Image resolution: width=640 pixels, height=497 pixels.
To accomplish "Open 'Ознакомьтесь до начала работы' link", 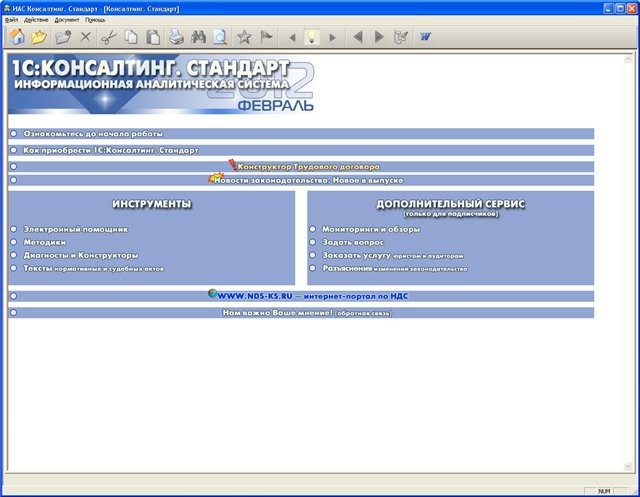I will tap(93, 133).
